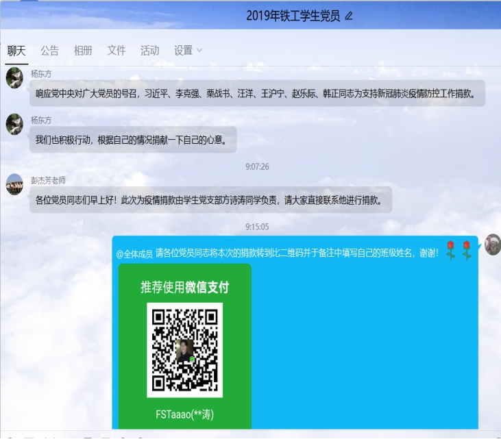Click avatar beside 我们也积极行动 message
This screenshot has width=501, height=448.
[14, 124]
